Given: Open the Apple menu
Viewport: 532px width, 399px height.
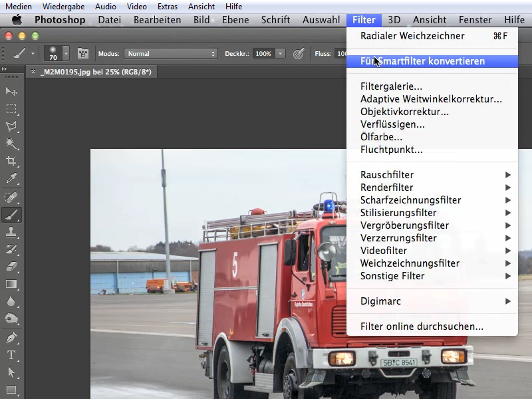Looking at the screenshot, I should [17, 20].
